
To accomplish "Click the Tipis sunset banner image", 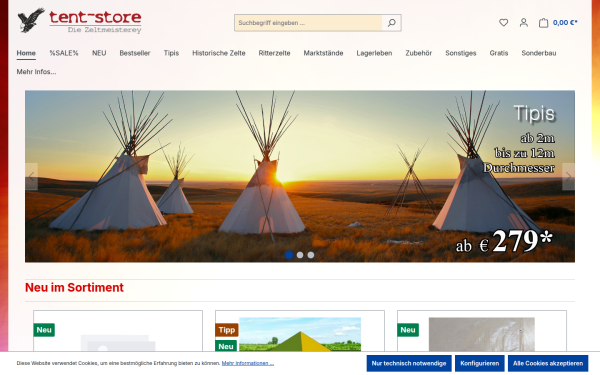I will (x=300, y=176).
